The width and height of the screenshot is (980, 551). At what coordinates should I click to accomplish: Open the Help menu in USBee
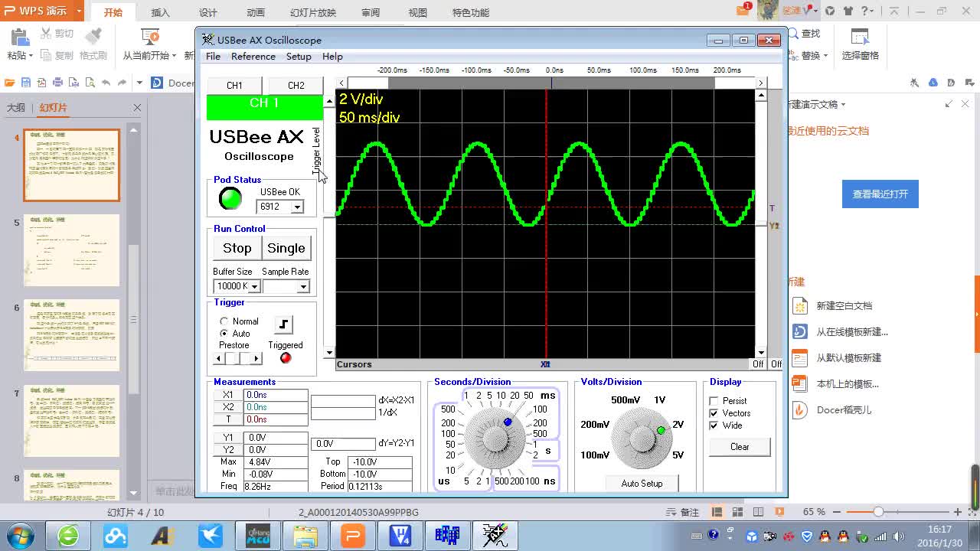[332, 57]
